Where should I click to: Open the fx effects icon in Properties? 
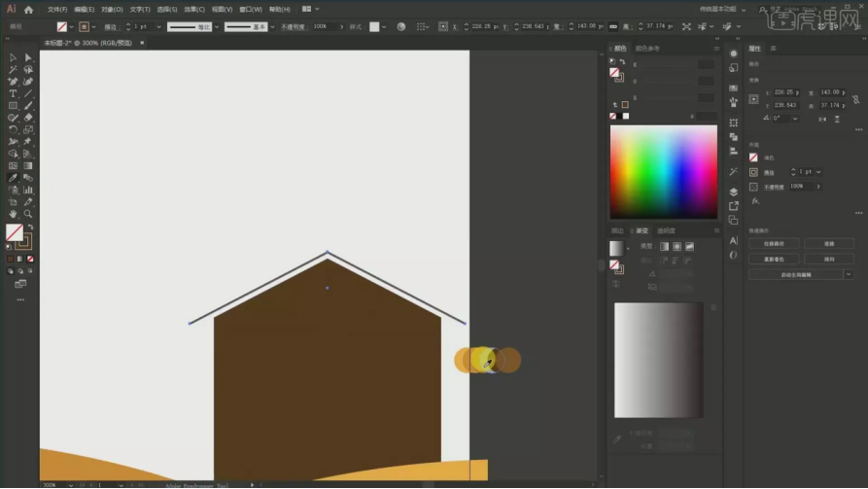(x=755, y=201)
